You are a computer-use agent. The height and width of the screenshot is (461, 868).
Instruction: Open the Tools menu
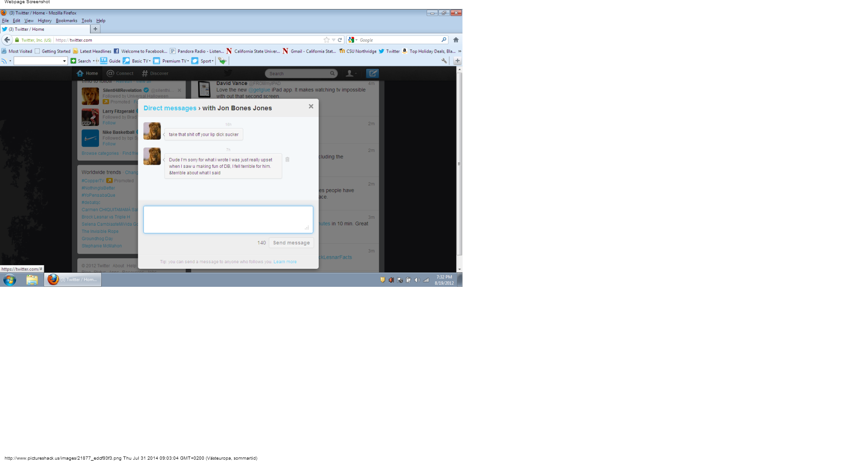point(87,20)
